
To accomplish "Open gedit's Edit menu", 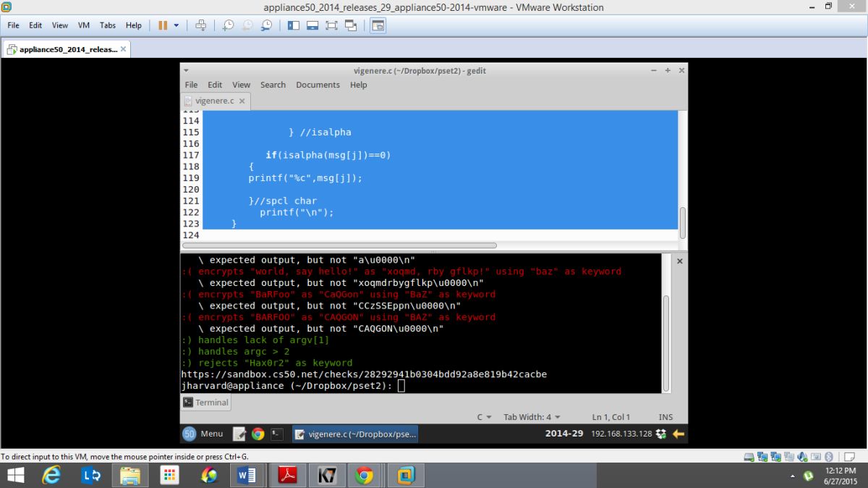I will (215, 85).
